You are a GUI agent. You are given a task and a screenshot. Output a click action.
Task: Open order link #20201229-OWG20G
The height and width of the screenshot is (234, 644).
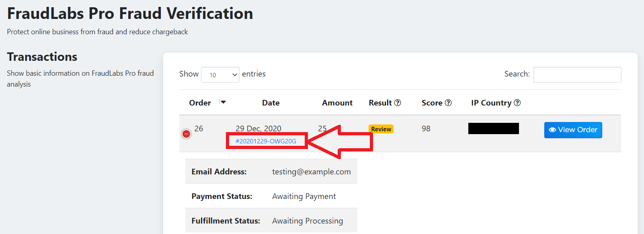pos(266,141)
